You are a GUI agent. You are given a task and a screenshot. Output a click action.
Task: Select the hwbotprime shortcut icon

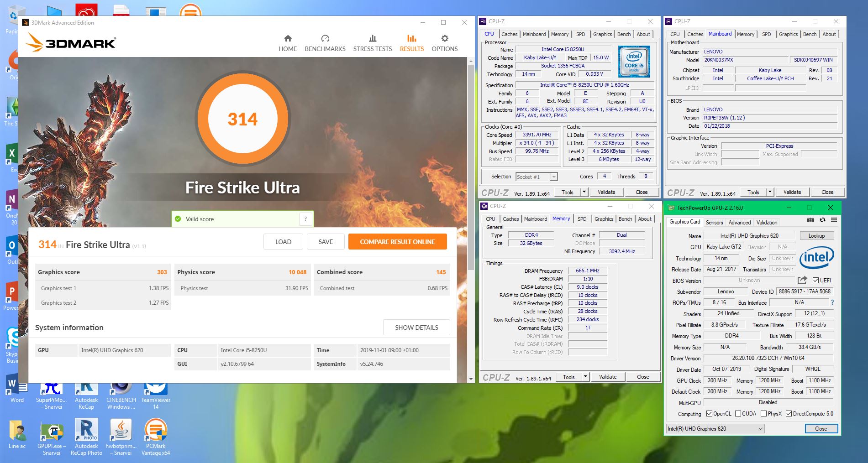[x=121, y=437]
